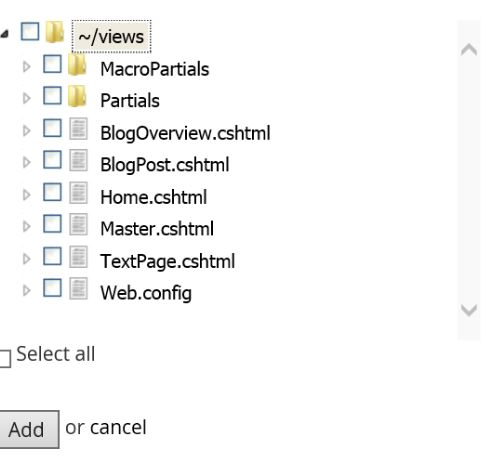Click the Home.cshtml file icon
Screen dimensions: 503x456
(78, 192)
